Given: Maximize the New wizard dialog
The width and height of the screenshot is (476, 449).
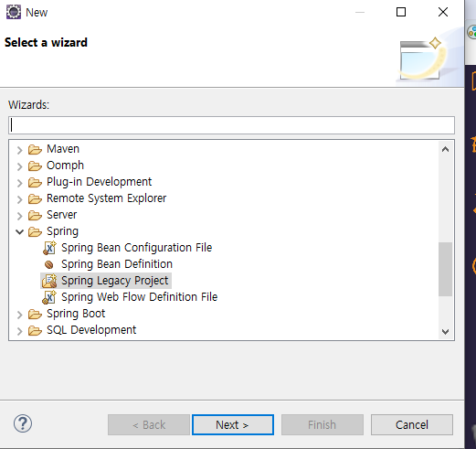Looking at the screenshot, I should (401, 12).
